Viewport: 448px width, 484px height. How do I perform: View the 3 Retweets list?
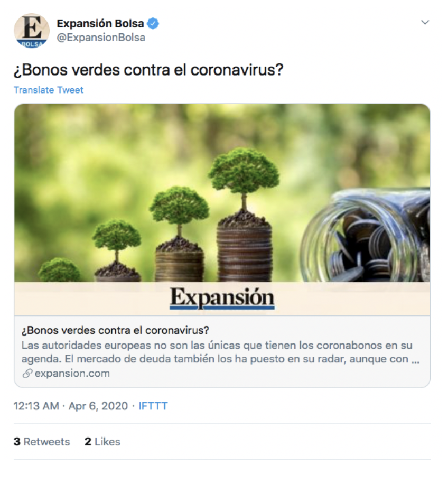coord(42,442)
